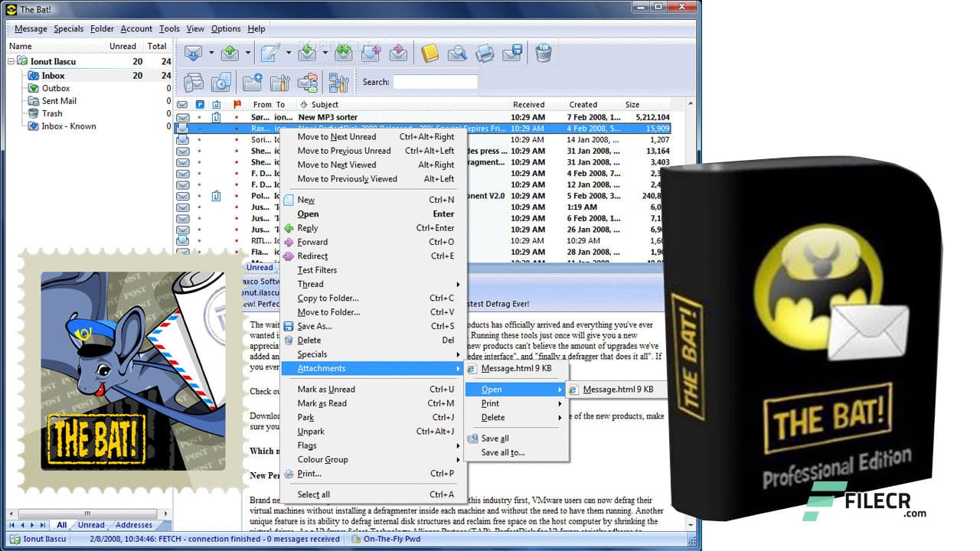Viewport: 980px width, 551px height.
Task: Open folder maintenance with the folder-tools icon
Action: (x=279, y=82)
